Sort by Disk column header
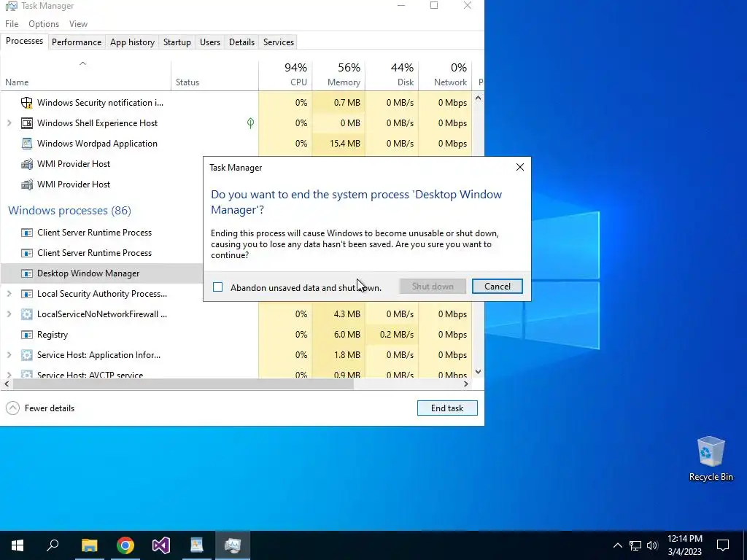The width and height of the screenshot is (747, 560). pos(392,75)
